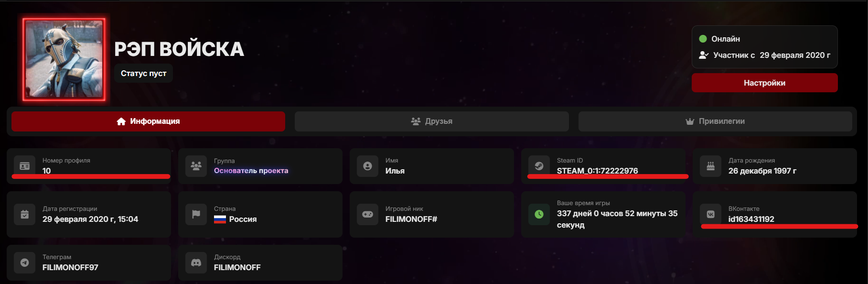Switch to the Привилегии tab
This screenshot has height=284, width=868.
[x=715, y=121]
